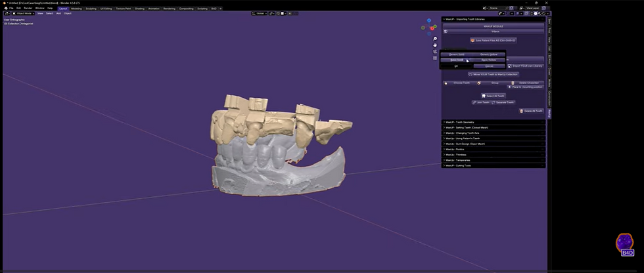
Task: Expand WaxUp Thimbles panel
Action: (494, 154)
